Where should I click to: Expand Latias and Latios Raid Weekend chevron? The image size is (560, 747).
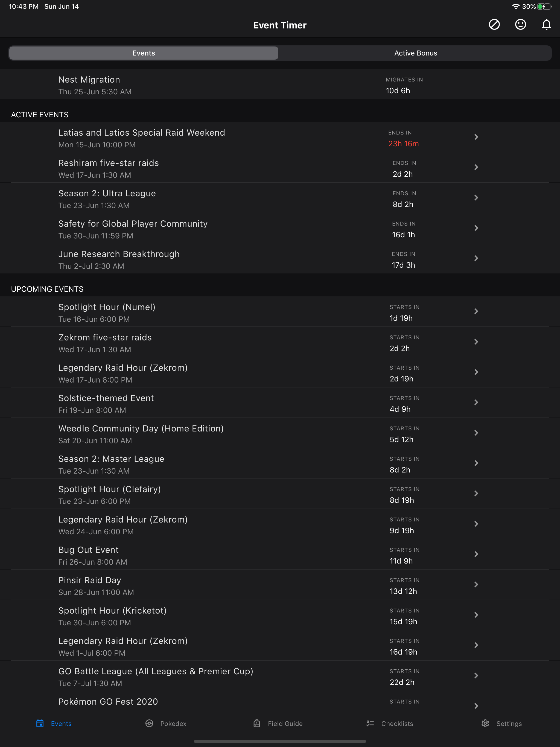coord(476,137)
